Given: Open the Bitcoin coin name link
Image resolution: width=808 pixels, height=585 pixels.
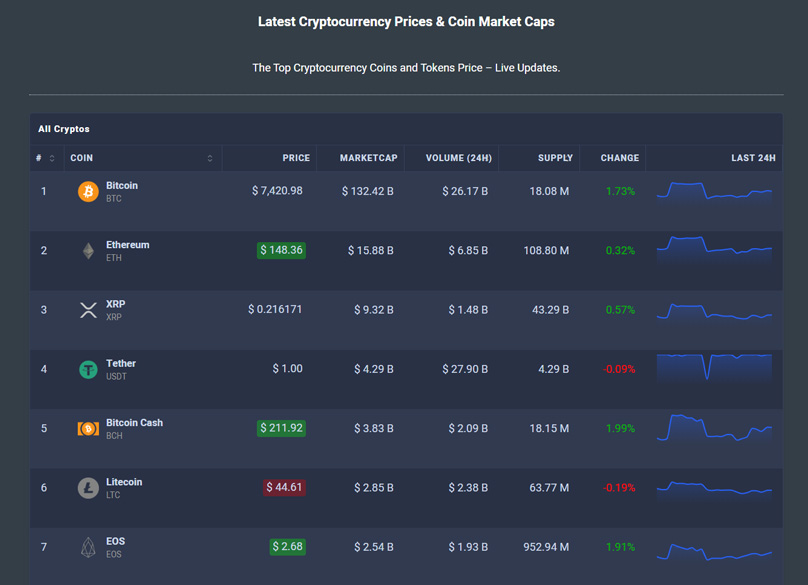Looking at the screenshot, I should pos(122,186).
